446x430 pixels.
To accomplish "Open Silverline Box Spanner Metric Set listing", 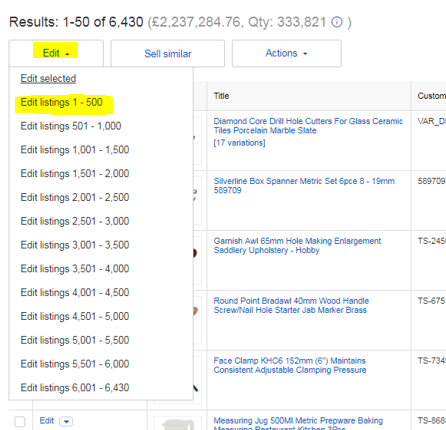I will pyautogui.click(x=304, y=186).
